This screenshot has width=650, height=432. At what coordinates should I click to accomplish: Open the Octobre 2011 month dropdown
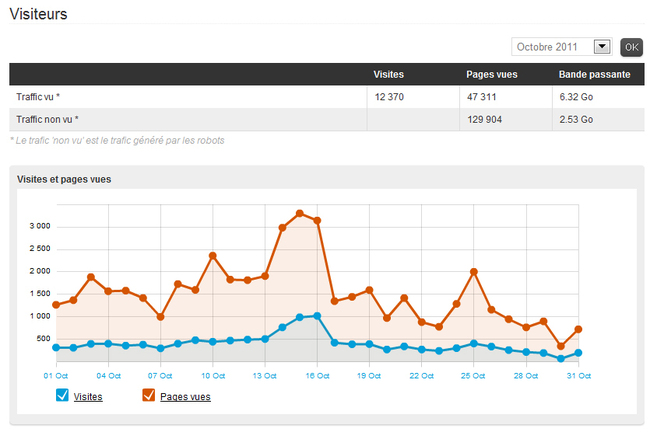561,46
